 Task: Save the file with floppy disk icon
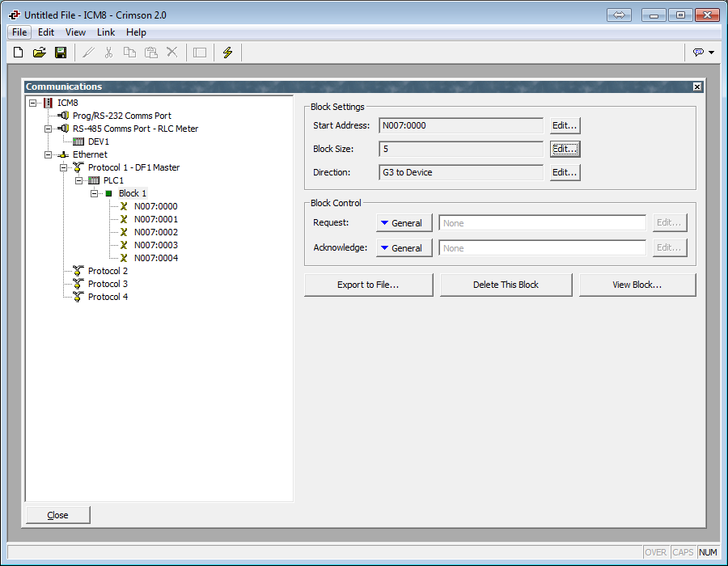[x=61, y=53]
